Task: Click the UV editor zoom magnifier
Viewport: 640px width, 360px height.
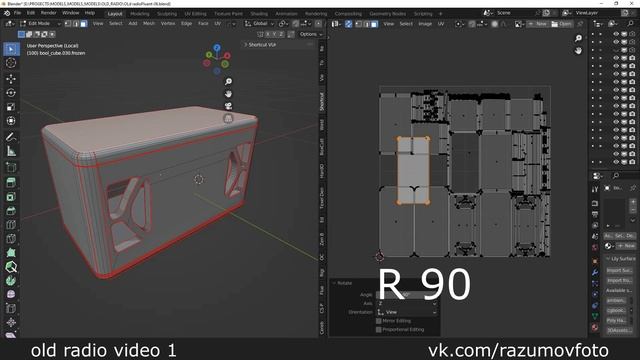Action: [578, 38]
